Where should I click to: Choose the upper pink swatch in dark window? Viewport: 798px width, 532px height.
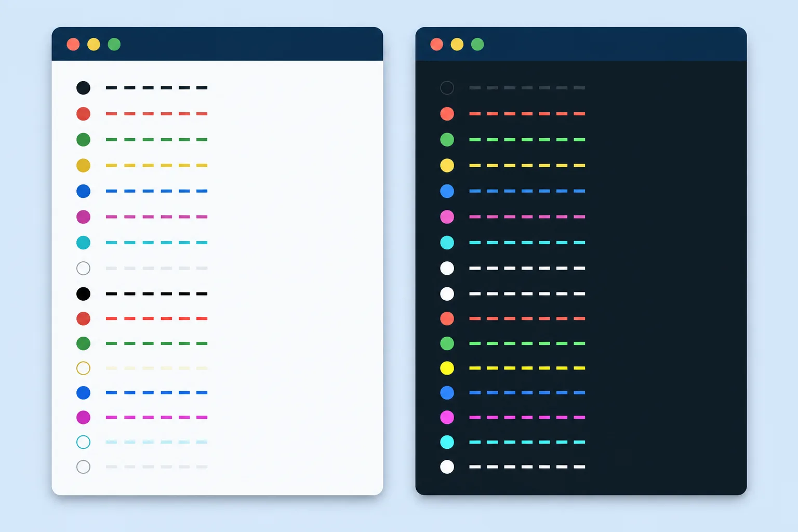[447, 217]
